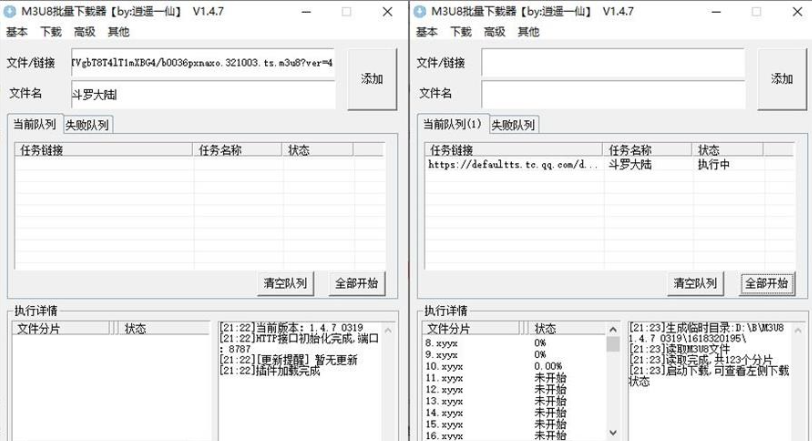
Task: Open 基本 menu in left window
Action: 17,32
